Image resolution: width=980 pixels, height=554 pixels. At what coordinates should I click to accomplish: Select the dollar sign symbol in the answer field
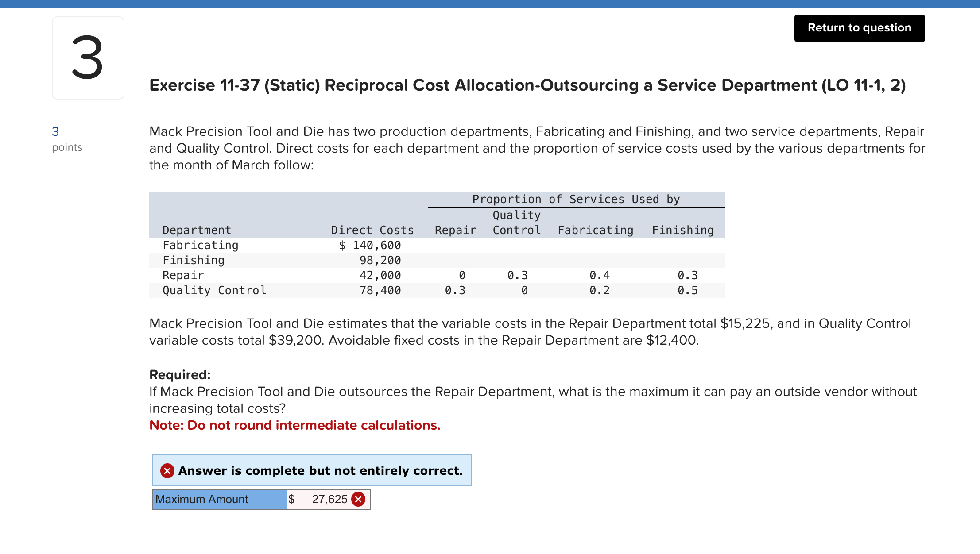pos(291,499)
